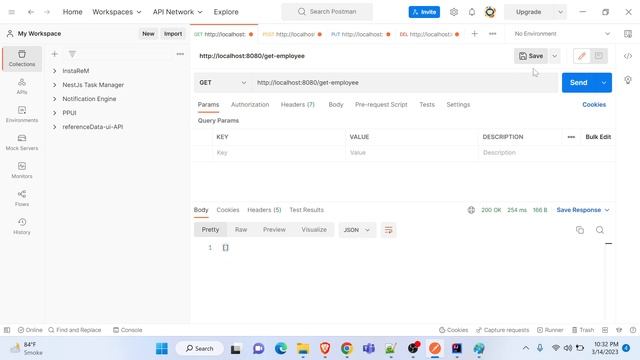Viewport: 640px width, 360px height.
Task: Open the Mock Servers sidebar panel
Action: 22,142
